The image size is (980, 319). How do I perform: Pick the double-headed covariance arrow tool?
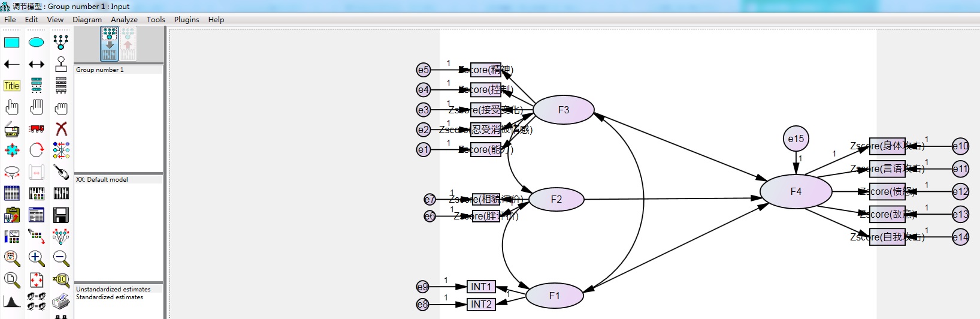point(37,64)
